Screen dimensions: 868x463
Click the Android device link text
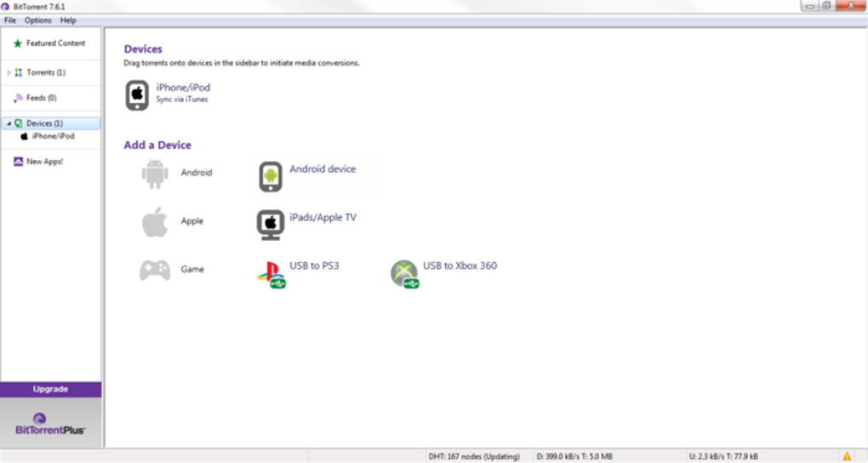323,169
